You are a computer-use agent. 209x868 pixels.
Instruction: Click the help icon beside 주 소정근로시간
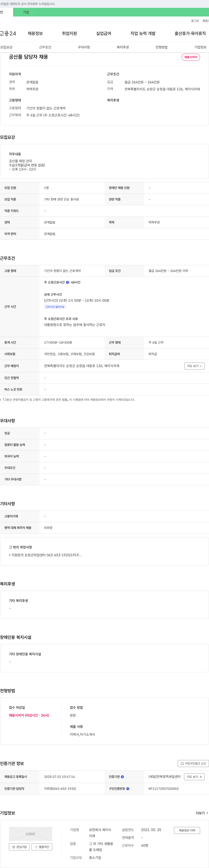[67, 282]
